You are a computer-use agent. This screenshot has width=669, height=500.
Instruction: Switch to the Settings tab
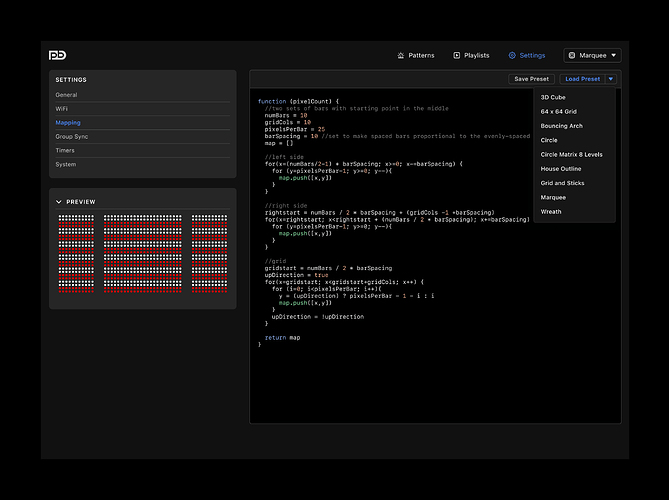pyautogui.click(x=527, y=55)
